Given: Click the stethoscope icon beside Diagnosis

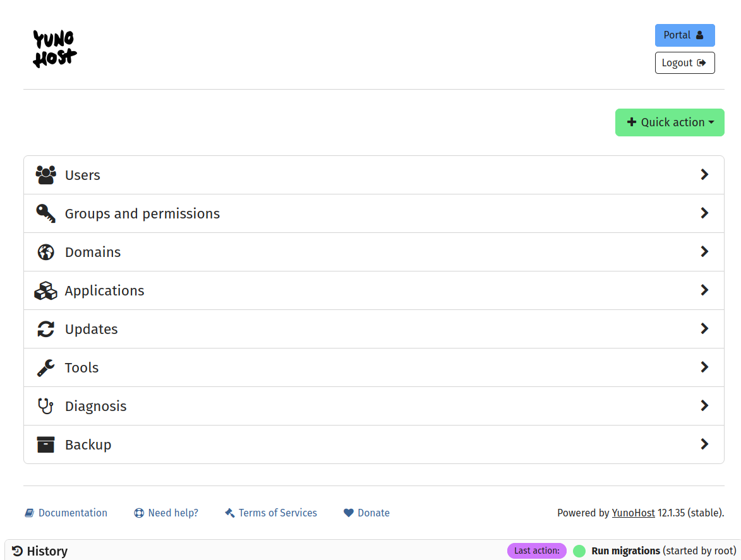Looking at the screenshot, I should [x=45, y=406].
